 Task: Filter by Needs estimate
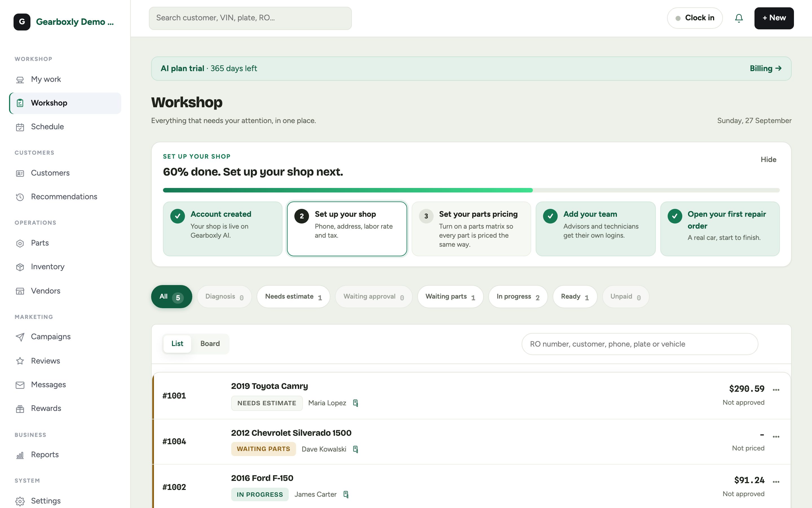(x=293, y=297)
